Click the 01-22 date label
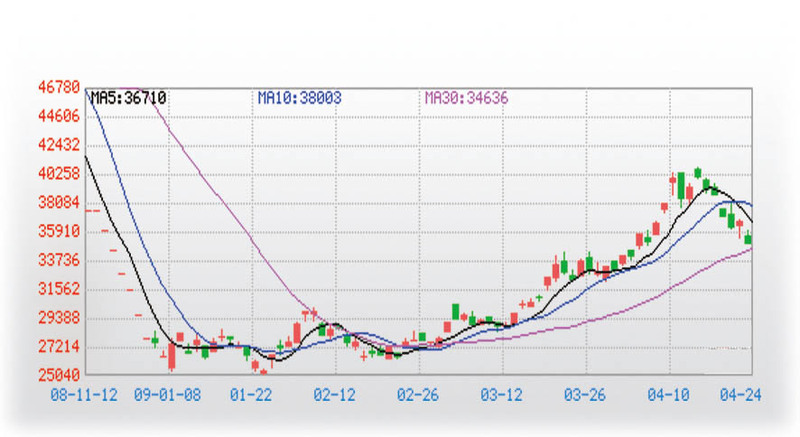This screenshot has height=437, width=800. point(251,395)
